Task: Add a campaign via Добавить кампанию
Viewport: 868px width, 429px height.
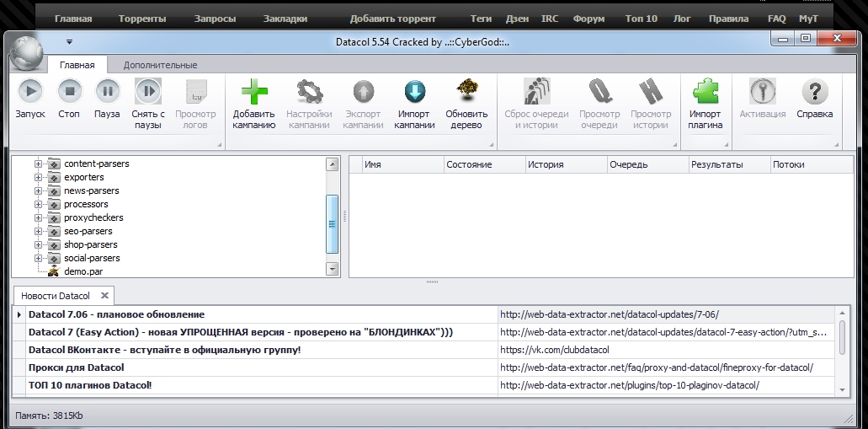Action: point(254,105)
